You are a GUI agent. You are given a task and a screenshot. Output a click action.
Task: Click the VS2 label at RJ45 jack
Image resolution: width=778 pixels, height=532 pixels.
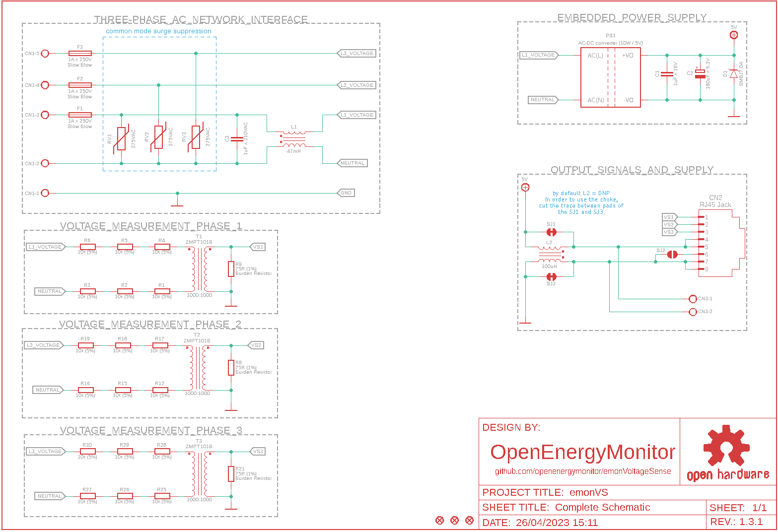669,224
